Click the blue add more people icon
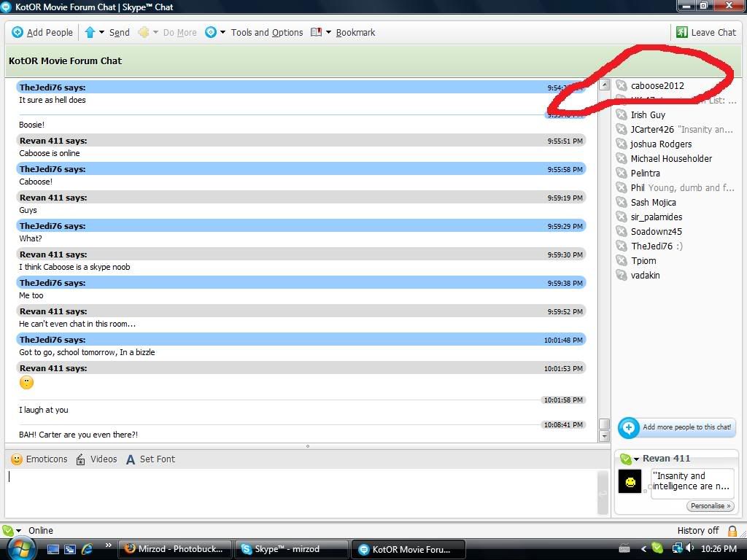747x560 pixels. pos(628,427)
